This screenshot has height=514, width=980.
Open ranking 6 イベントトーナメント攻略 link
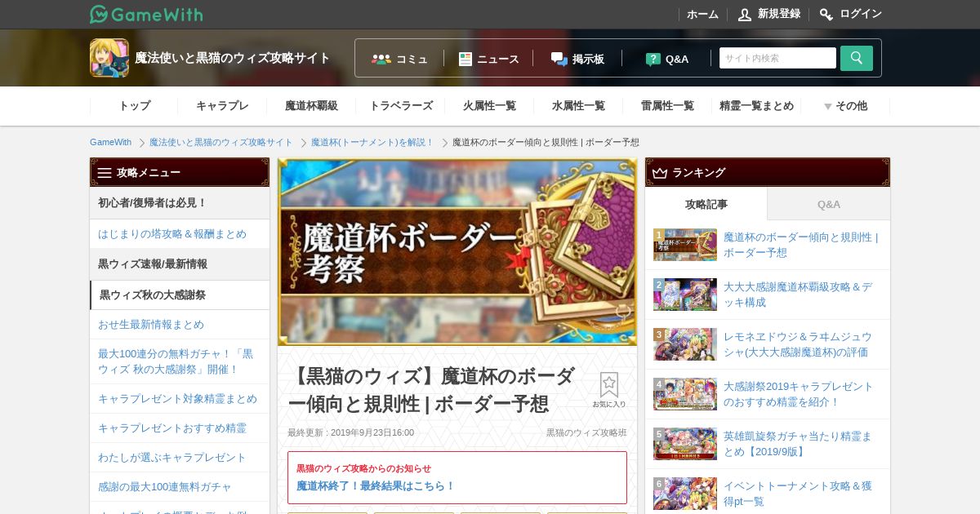pyautogui.click(x=798, y=494)
